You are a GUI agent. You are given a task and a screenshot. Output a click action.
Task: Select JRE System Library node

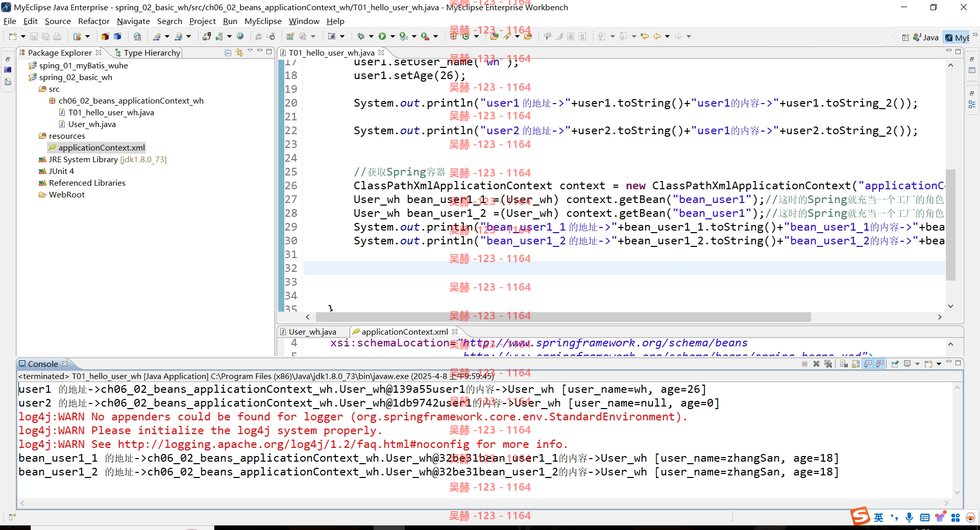click(103, 159)
